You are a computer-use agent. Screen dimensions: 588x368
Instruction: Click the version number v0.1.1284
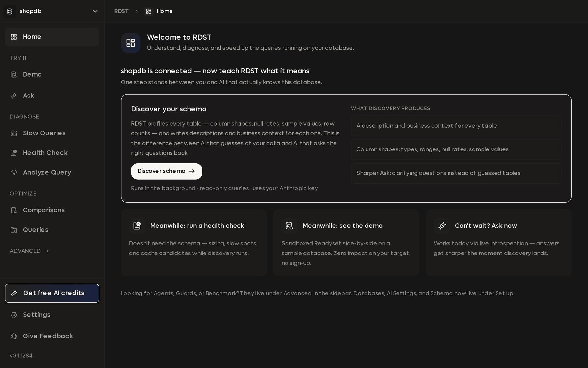pos(21,356)
